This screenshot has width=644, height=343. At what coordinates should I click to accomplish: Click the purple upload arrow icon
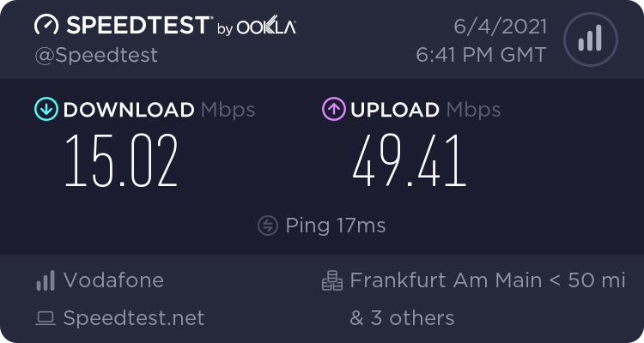tap(334, 110)
